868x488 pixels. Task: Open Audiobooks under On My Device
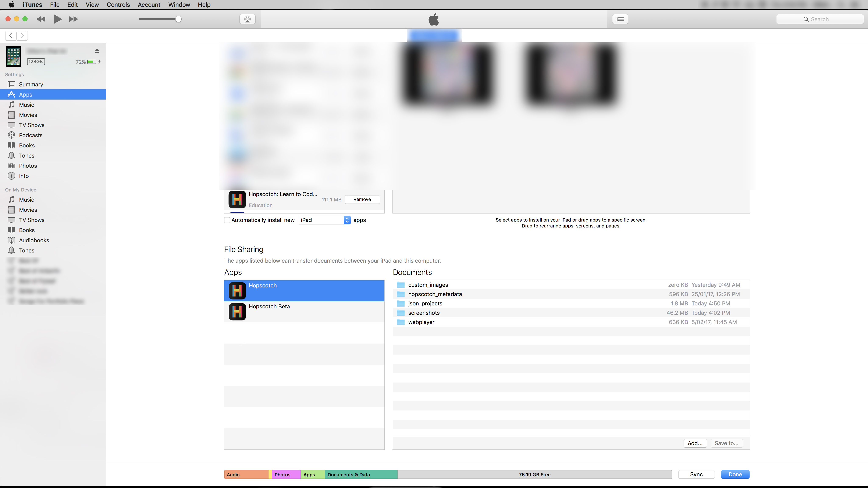34,240
